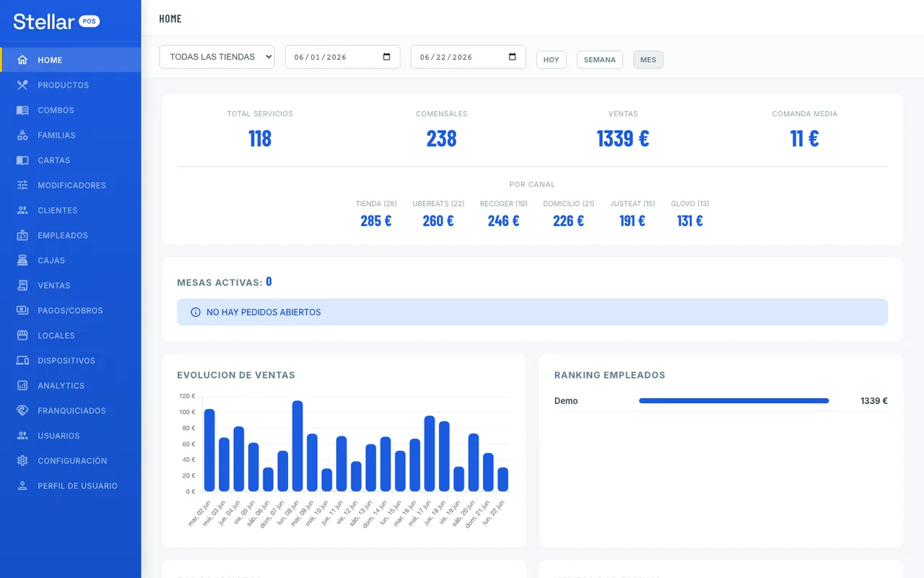Click the Modificadores sliders icon
Viewport: 924px width, 578px height.
click(22, 185)
